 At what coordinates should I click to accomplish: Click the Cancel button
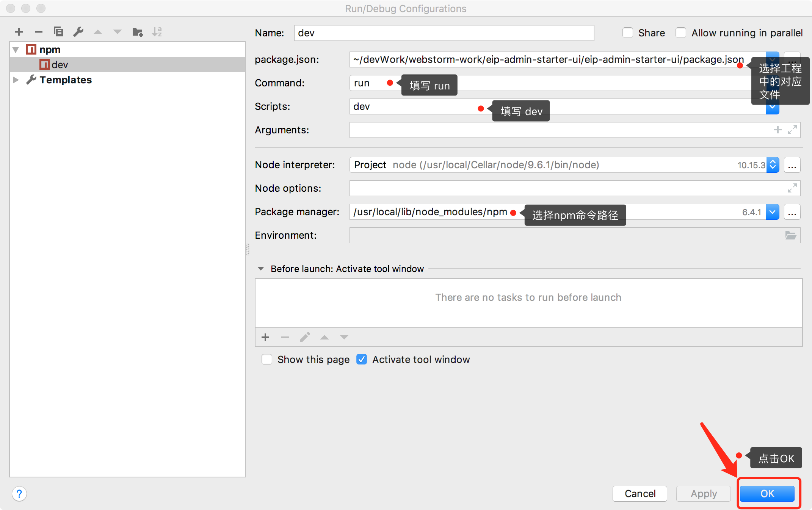point(640,494)
